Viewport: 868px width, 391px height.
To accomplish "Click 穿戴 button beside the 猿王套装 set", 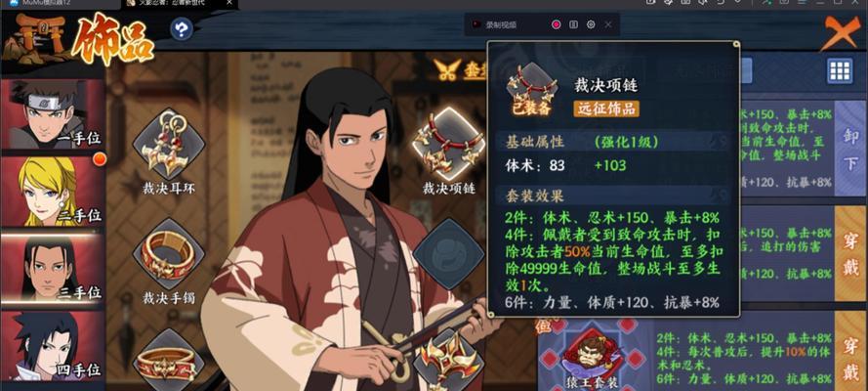I will click(850, 352).
